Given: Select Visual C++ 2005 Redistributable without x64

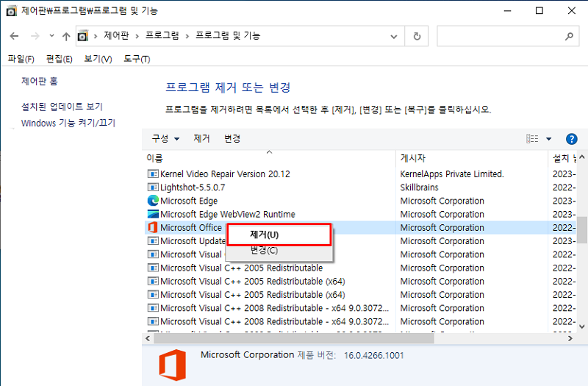Looking at the screenshot, I should tap(242, 268).
